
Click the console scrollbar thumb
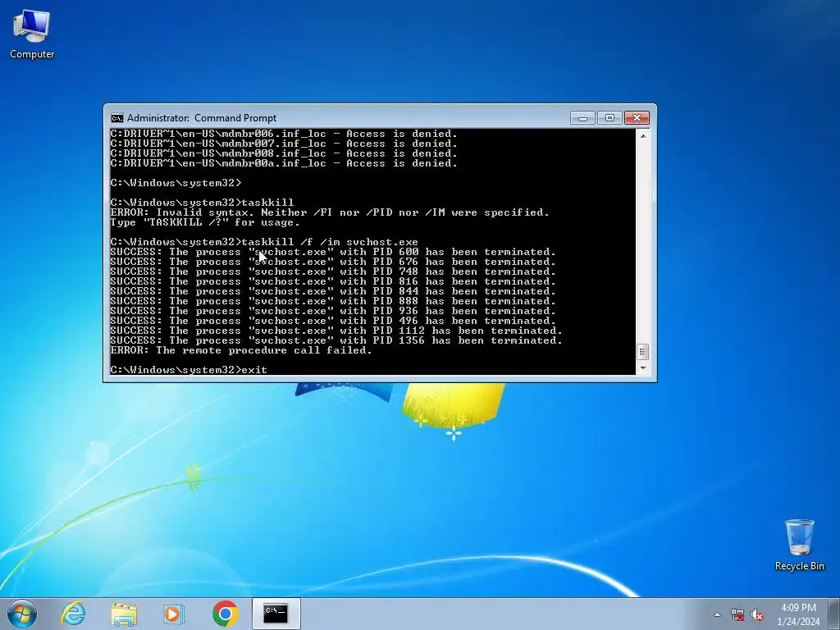(643, 352)
